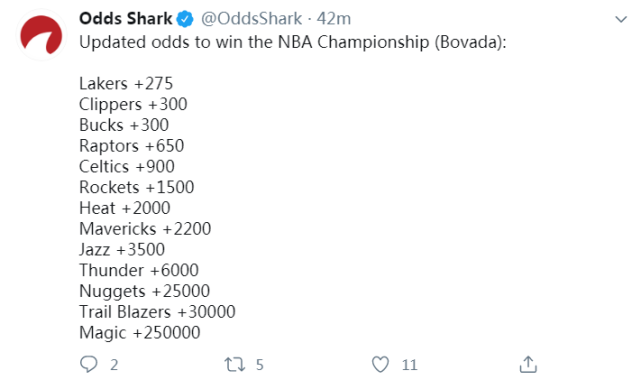Viewport: 641px width, 380px height.
Task: Click the Clippers +300 text
Action: [x=133, y=105]
